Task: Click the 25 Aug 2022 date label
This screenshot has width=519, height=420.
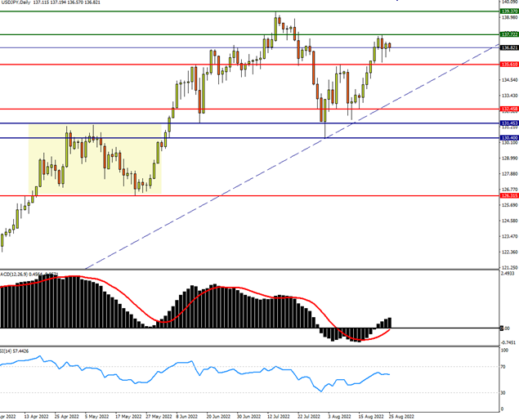Action: click(402, 415)
